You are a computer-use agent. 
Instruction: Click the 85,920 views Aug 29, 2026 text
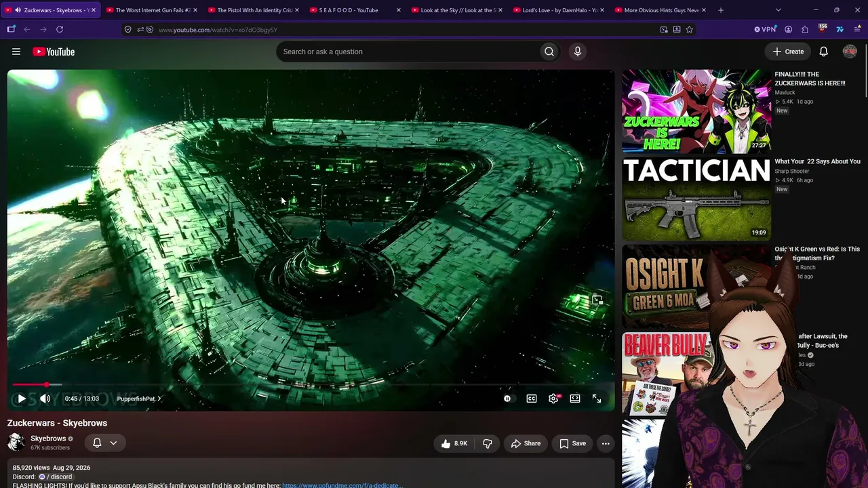pos(52,468)
